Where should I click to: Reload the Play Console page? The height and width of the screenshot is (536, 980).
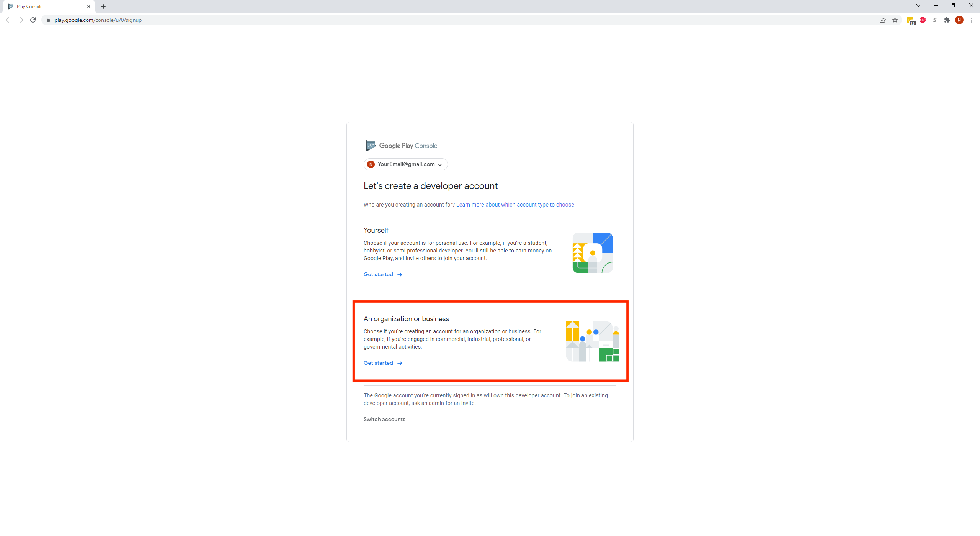tap(33, 20)
